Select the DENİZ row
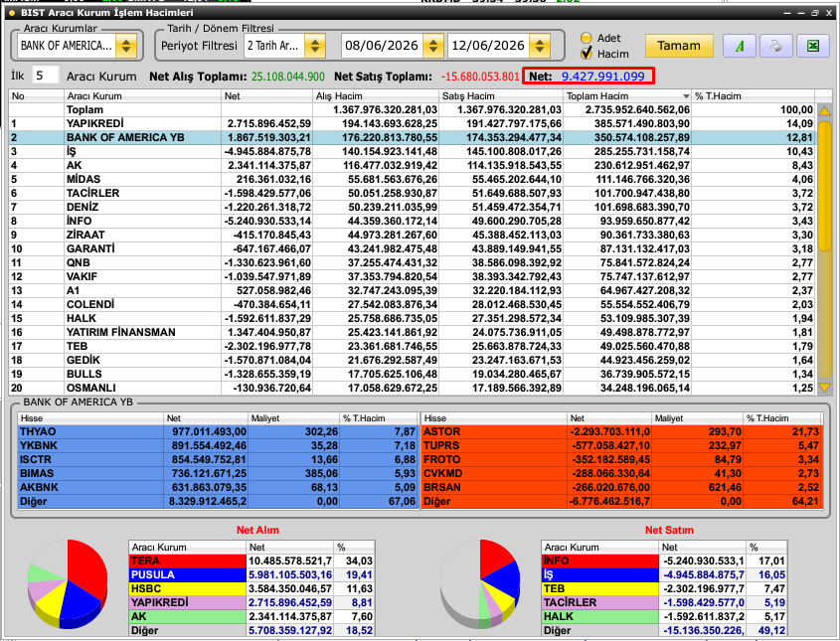This screenshot has width=840, height=641. 412,208
